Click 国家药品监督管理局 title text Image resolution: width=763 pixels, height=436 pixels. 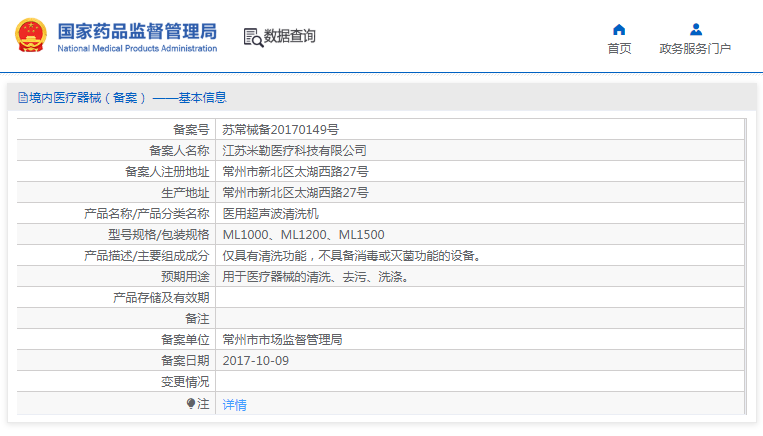click(137, 31)
